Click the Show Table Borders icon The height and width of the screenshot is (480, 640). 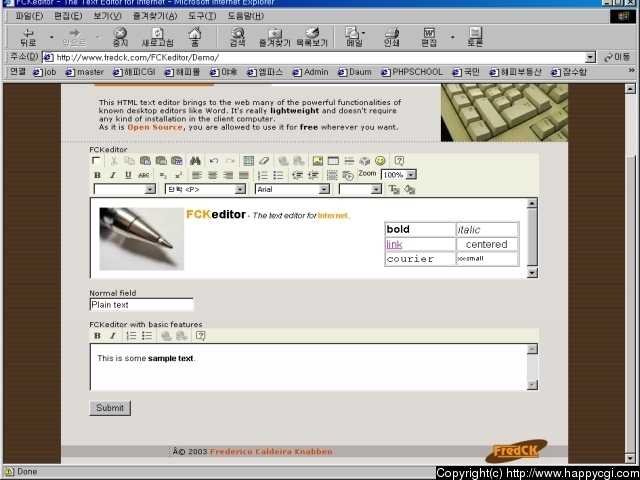pos(332,175)
